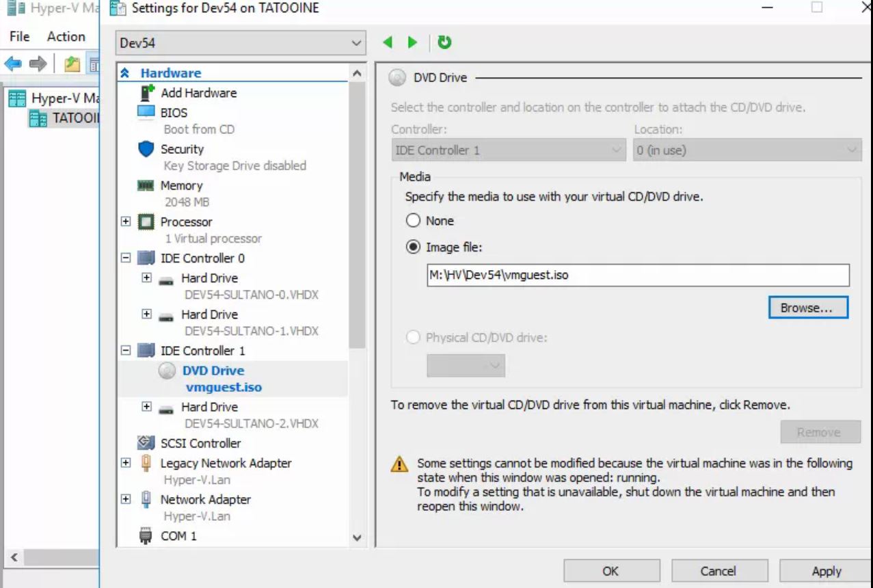
Task: Click the "Key Storage Drive disabled" text
Action: click(x=235, y=165)
